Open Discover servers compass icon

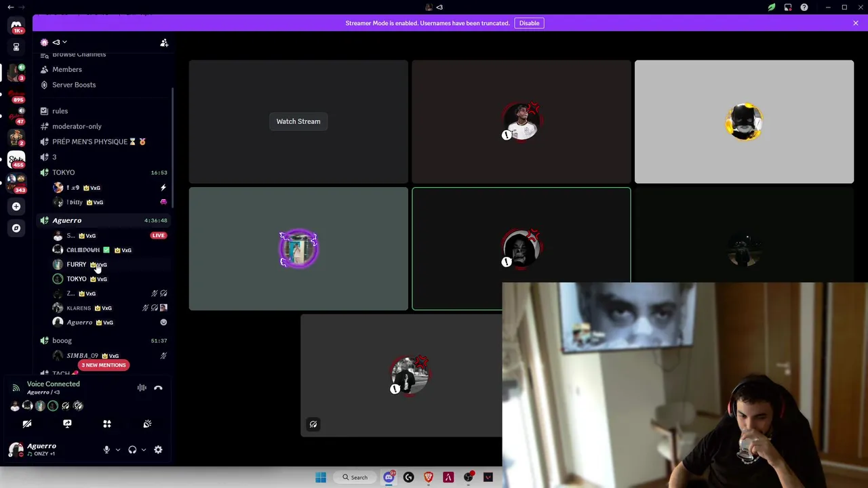[x=16, y=228]
